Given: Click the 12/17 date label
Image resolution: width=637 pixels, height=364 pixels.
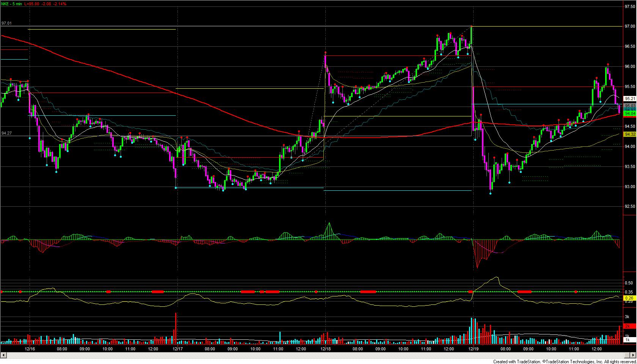Looking at the screenshot, I should coord(178,349).
